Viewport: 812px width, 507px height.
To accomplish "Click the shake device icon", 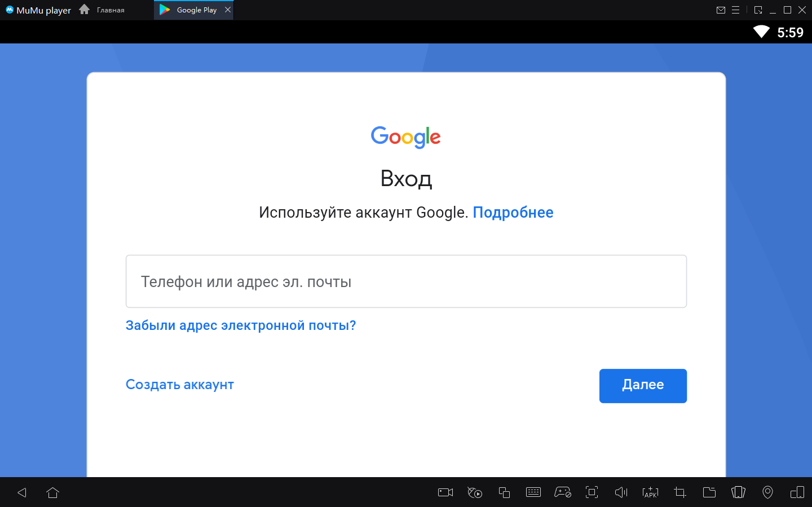I will [738, 492].
